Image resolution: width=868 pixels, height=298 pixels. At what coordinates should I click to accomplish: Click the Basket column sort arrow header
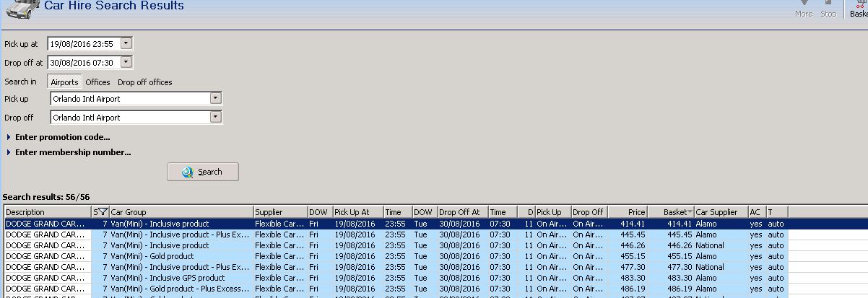[671, 212]
